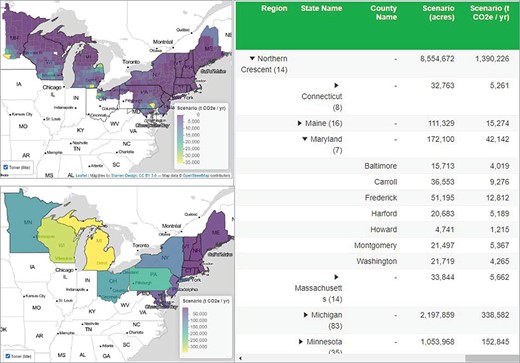Click the 172,100 acres value for Maryland

441,139
